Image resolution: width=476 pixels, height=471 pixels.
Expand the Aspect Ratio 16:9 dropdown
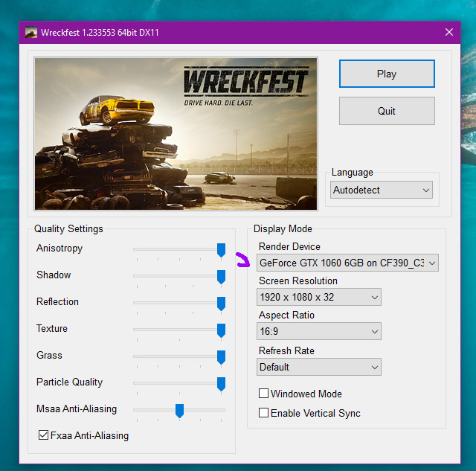(319, 331)
